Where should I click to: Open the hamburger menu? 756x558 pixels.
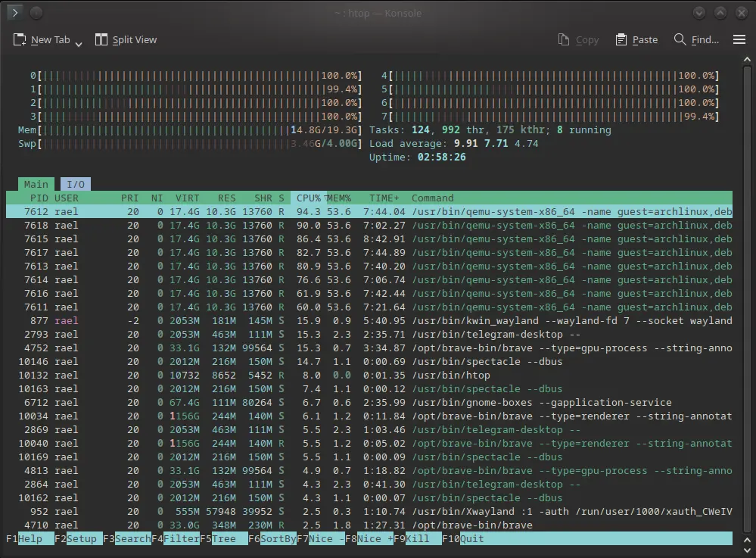click(739, 39)
